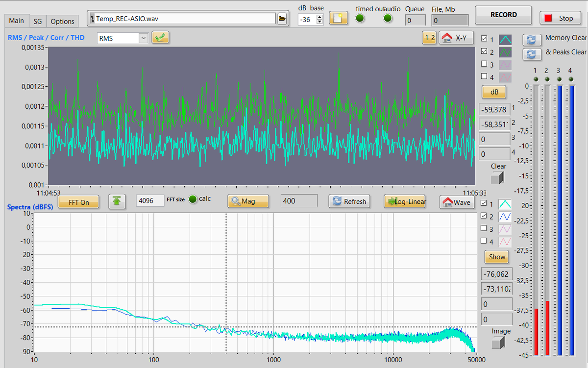Click the -58,351 channel 2 level readout

point(494,124)
